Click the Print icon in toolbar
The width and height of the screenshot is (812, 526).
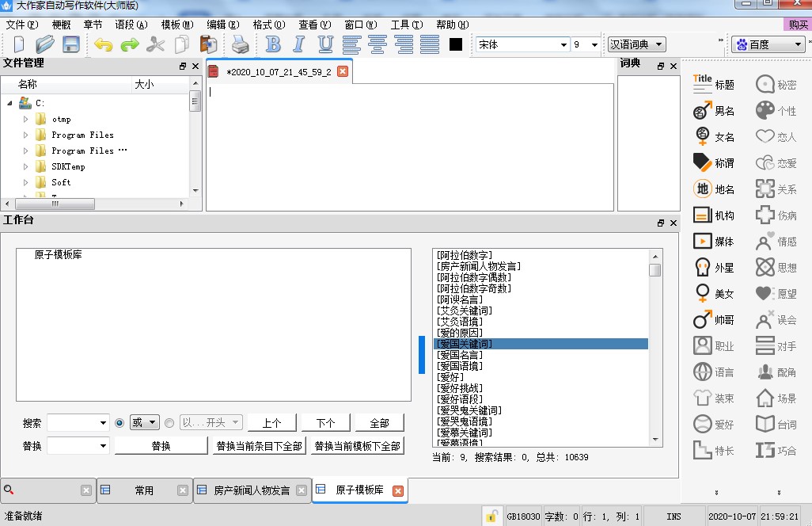[240, 44]
